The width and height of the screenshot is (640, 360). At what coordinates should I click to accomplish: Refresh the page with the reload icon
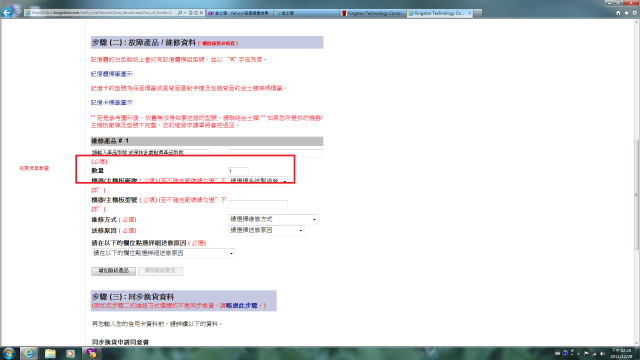[196, 13]
